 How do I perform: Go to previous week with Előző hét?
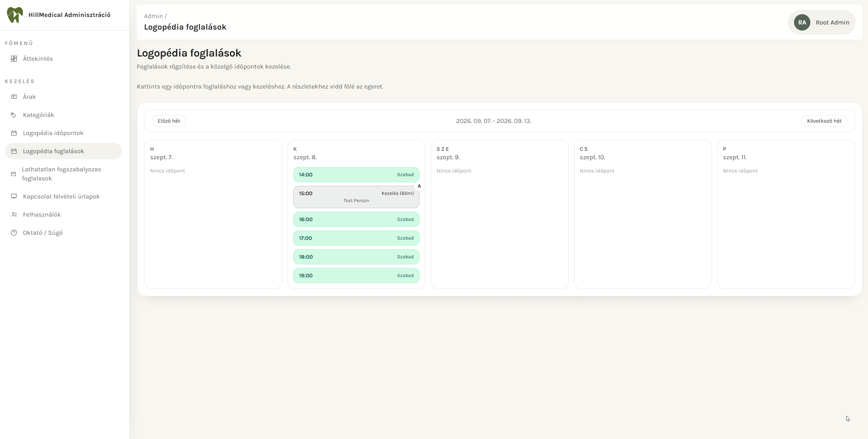tap(169, 121)
